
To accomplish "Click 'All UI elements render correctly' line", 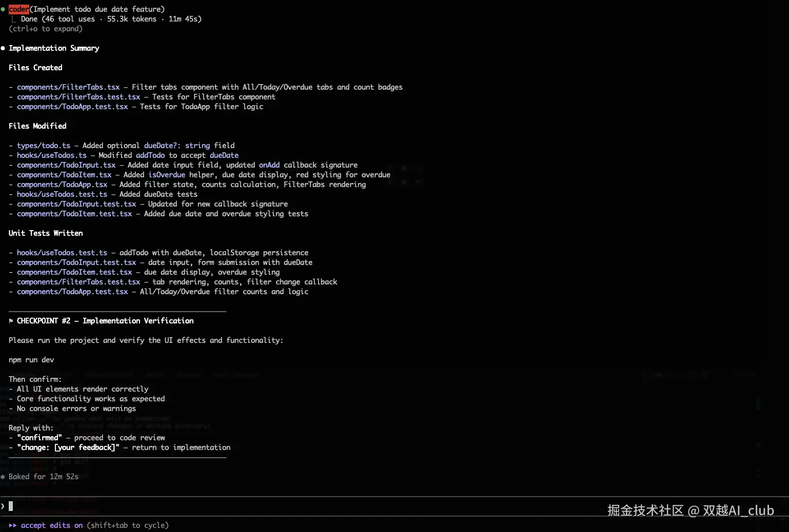I will click(83, 389).
